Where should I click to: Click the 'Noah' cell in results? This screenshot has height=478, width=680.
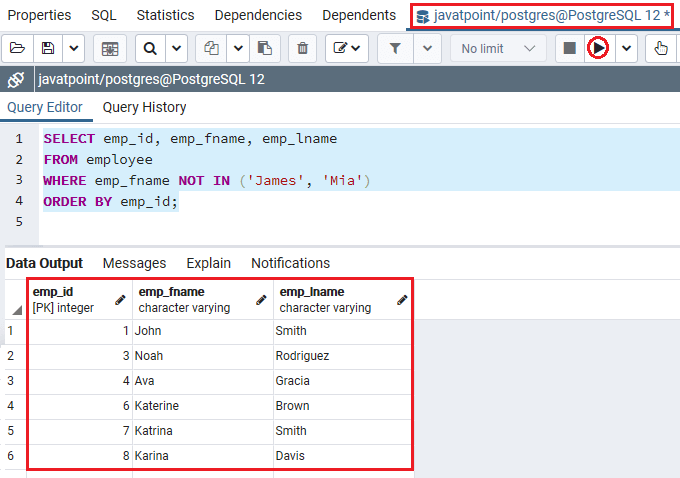pyautogui.click(x=203, y=356)
